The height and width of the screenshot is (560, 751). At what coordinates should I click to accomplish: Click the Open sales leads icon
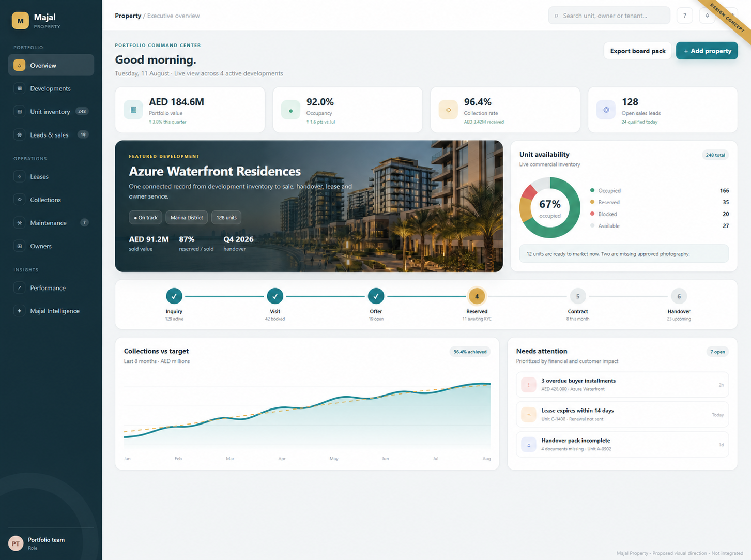click(x=606, y=110)
